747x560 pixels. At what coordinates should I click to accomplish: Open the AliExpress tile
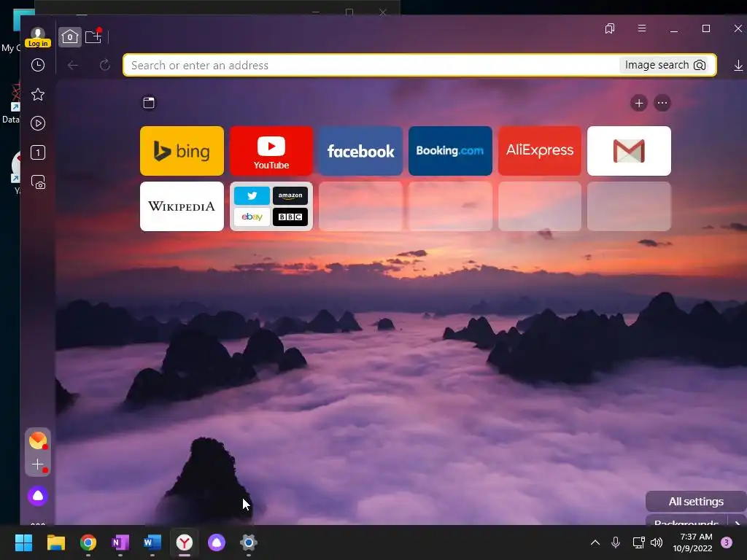click(x=539, y=151)
